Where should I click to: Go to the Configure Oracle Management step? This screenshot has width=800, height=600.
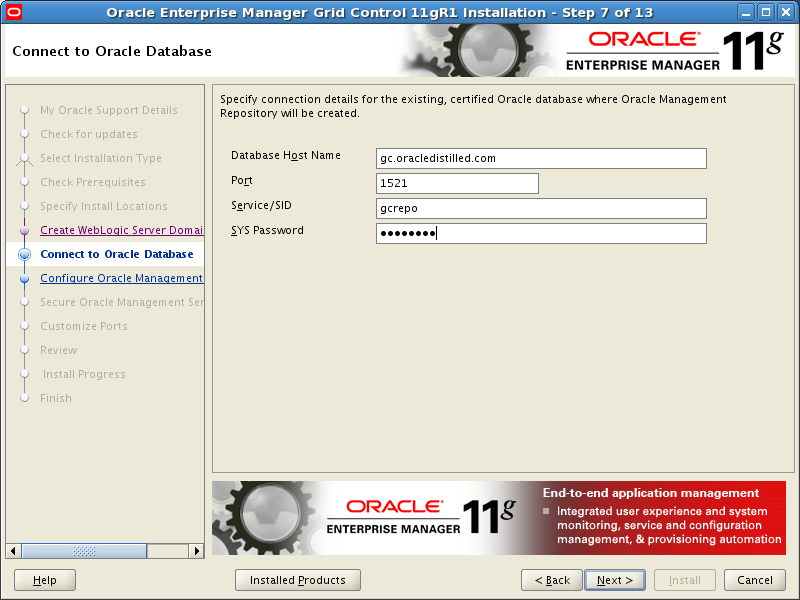121,278
